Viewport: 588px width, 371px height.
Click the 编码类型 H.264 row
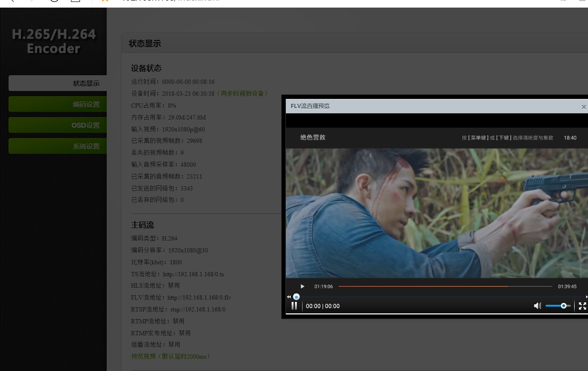[154, 238]
